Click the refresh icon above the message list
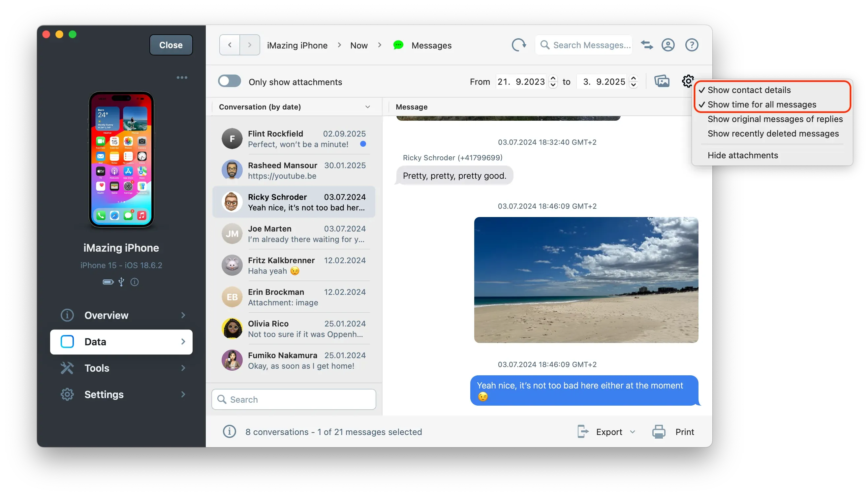The image size is (868, 496). [519, 45]
